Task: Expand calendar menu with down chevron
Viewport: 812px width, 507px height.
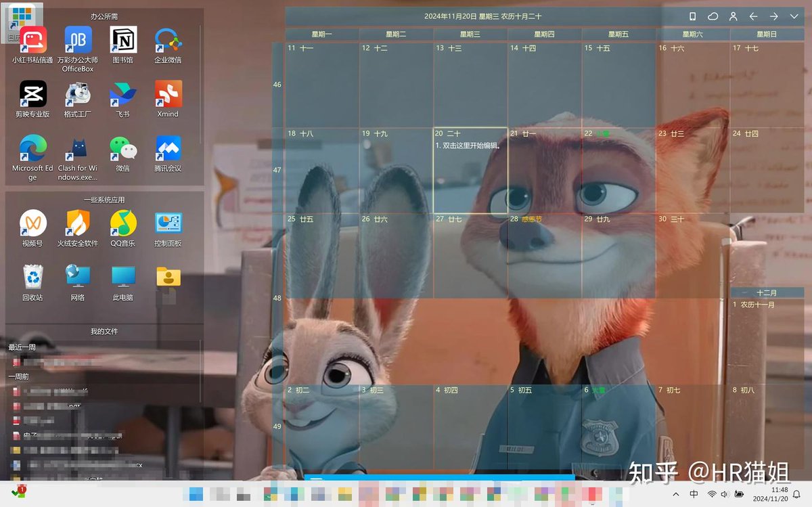Action: (x=794, y=16)
